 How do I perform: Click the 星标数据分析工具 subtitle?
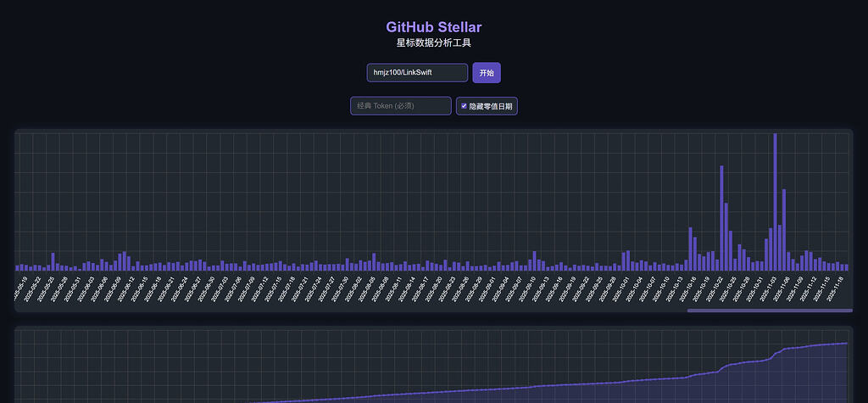(434, 42)
